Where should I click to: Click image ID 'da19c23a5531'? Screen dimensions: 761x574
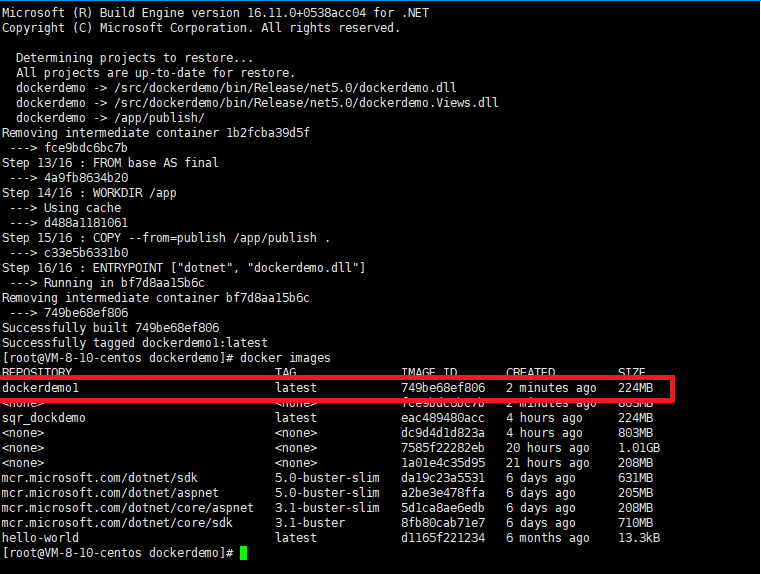tap(443, 478)
